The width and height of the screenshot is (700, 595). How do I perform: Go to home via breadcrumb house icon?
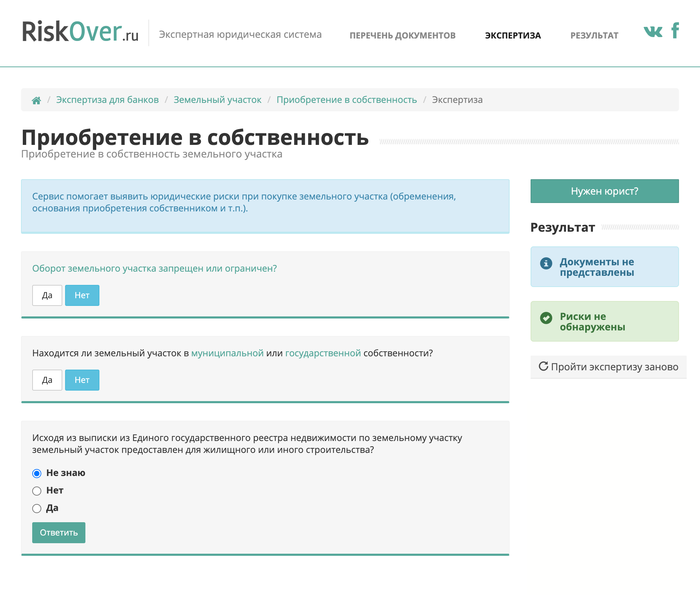36,100
